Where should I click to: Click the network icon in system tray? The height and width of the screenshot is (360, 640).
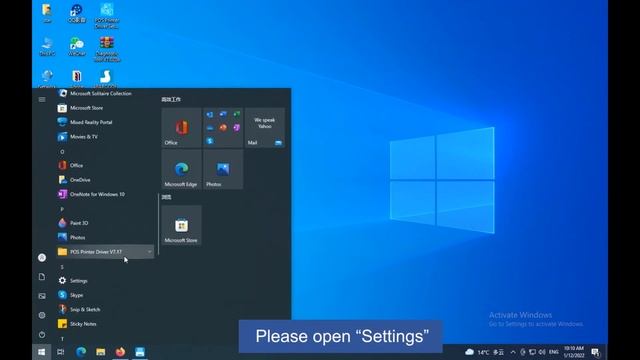click(533, 352)
